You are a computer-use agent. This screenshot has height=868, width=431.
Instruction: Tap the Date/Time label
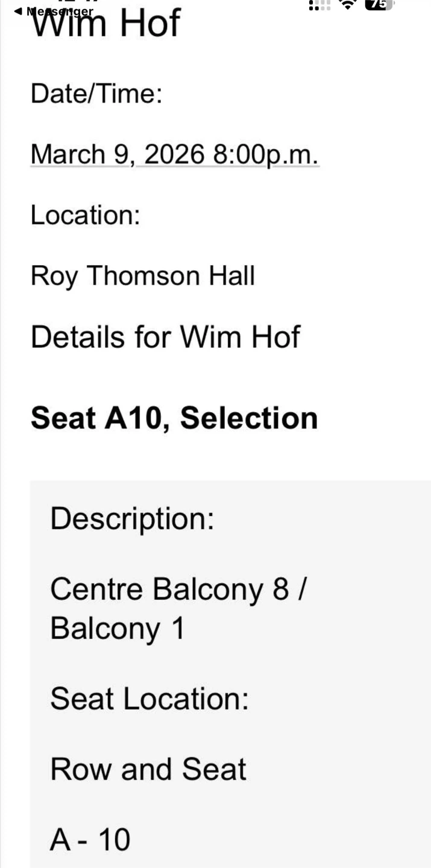point(96,94)
